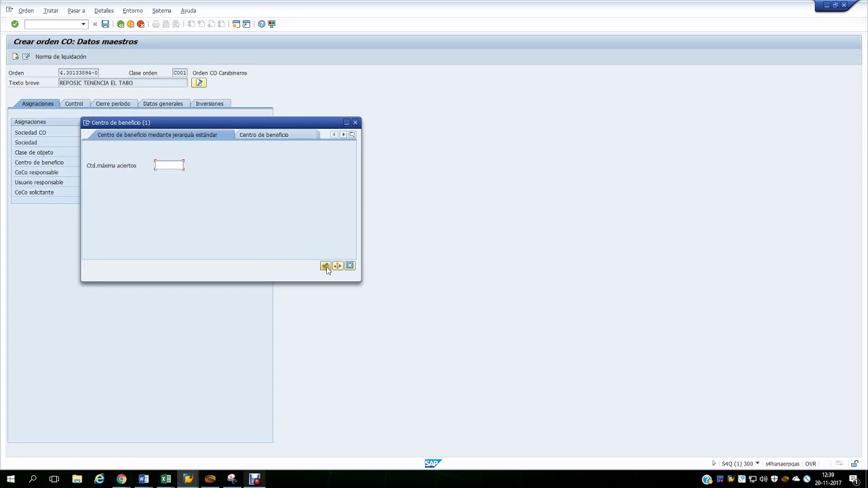868x488 pixels.
Task: Cancel the Centro de beneficio dialog
Action: tap(350, 266)
